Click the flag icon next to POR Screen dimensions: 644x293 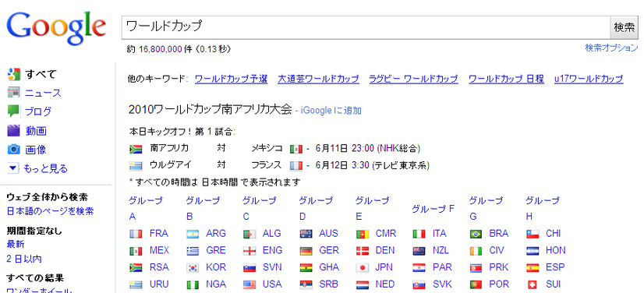[x=476, y=284]
